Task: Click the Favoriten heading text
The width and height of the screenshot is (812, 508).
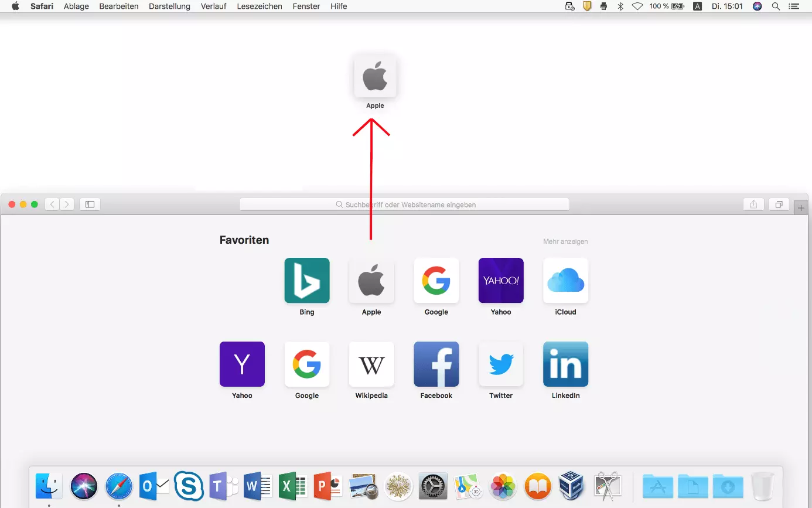Action: point(244,240)
